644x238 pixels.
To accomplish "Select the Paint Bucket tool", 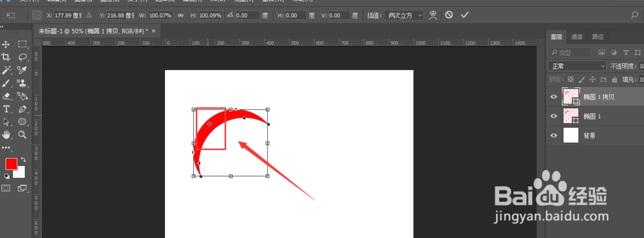I will [x=22, y=96].
